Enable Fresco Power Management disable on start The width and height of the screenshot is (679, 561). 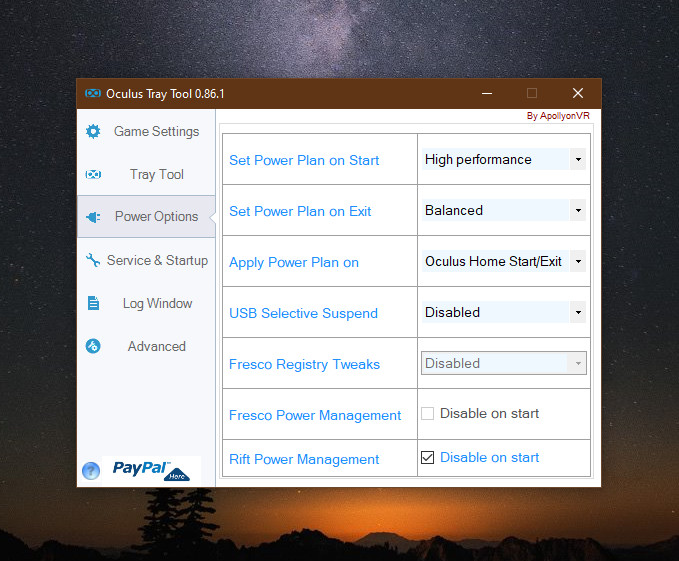427,413
